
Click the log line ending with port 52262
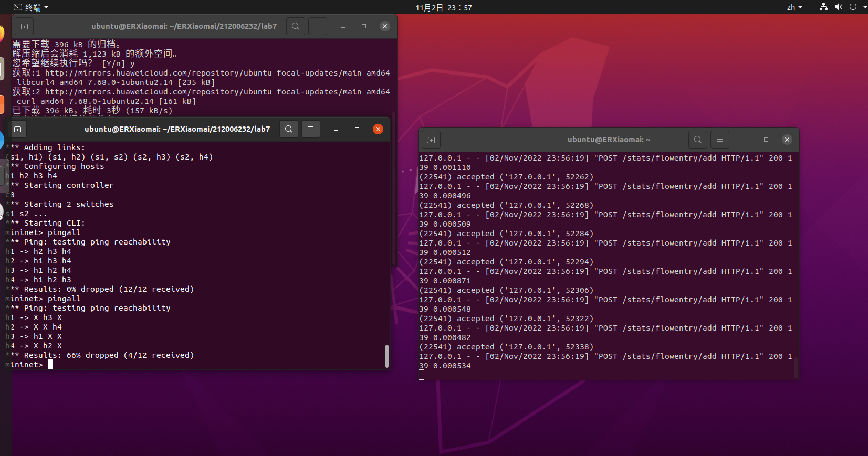506,177
